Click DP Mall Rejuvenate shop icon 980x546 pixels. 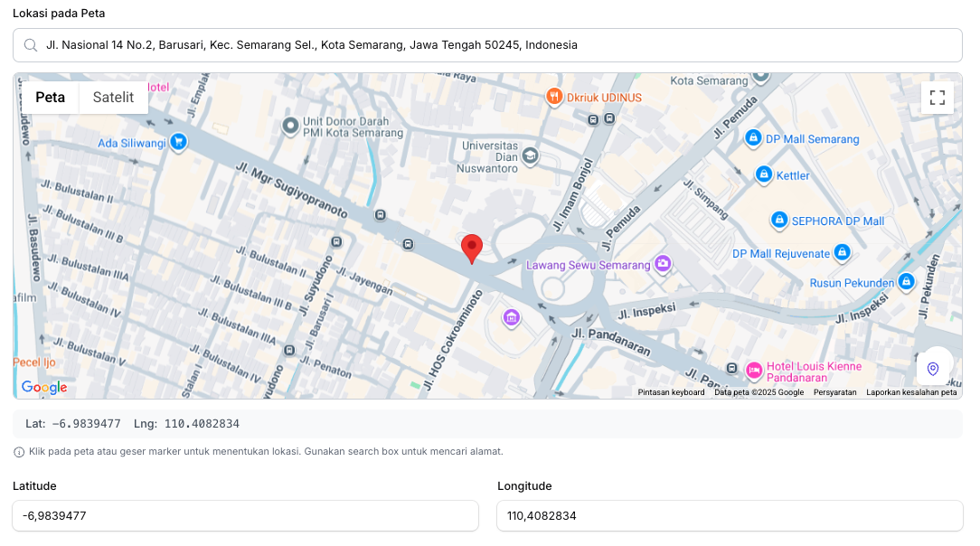tap(842, 252)
